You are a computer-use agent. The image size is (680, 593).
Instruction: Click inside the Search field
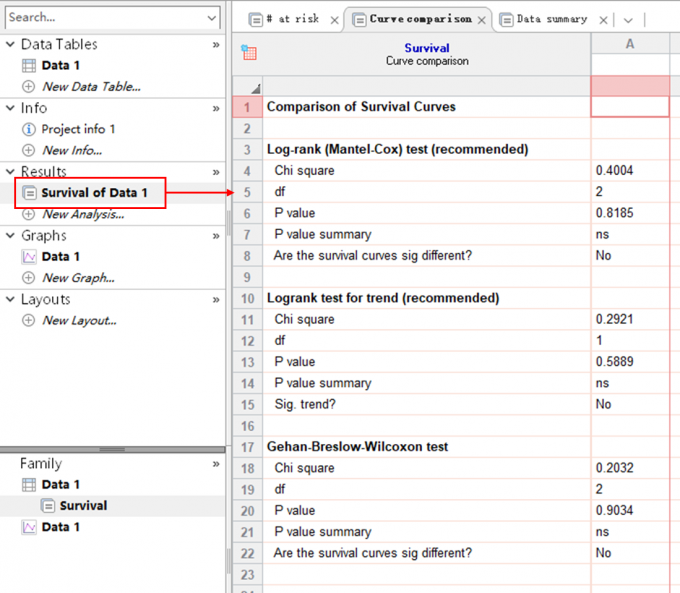tap(100, 17)
